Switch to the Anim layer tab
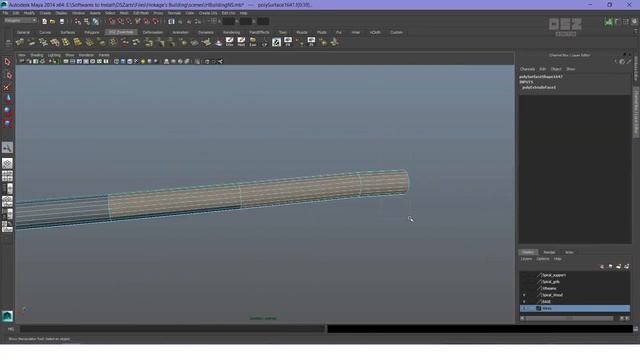Screen dimensions: 640x360 (569, 252)
